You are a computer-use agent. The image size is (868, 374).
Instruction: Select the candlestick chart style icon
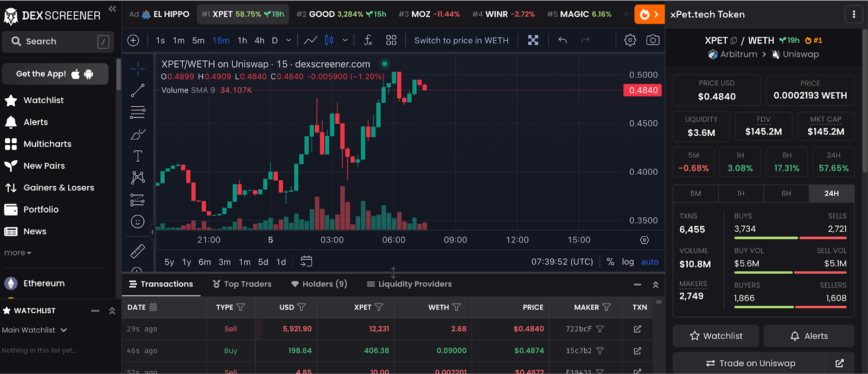click(329, 40)
